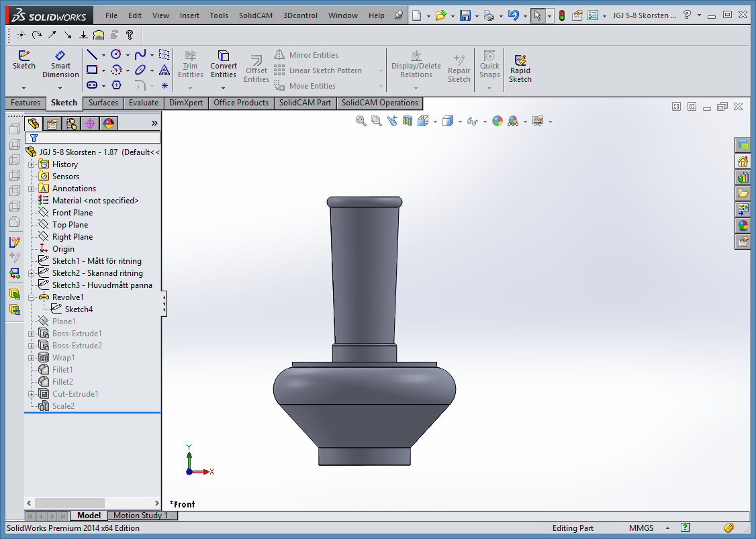The width and height of the screenshot is (756, 539).
Task: Click the Rebuild traffic light icon
Action: click(562, 15)
